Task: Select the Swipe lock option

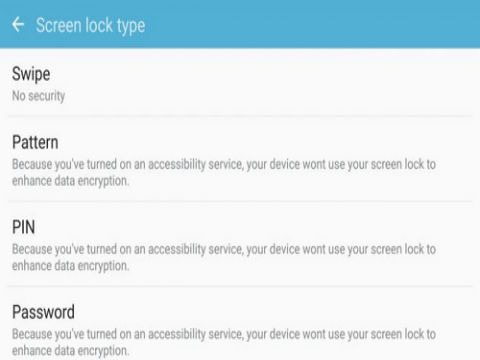Action: (x=240, y=83)
